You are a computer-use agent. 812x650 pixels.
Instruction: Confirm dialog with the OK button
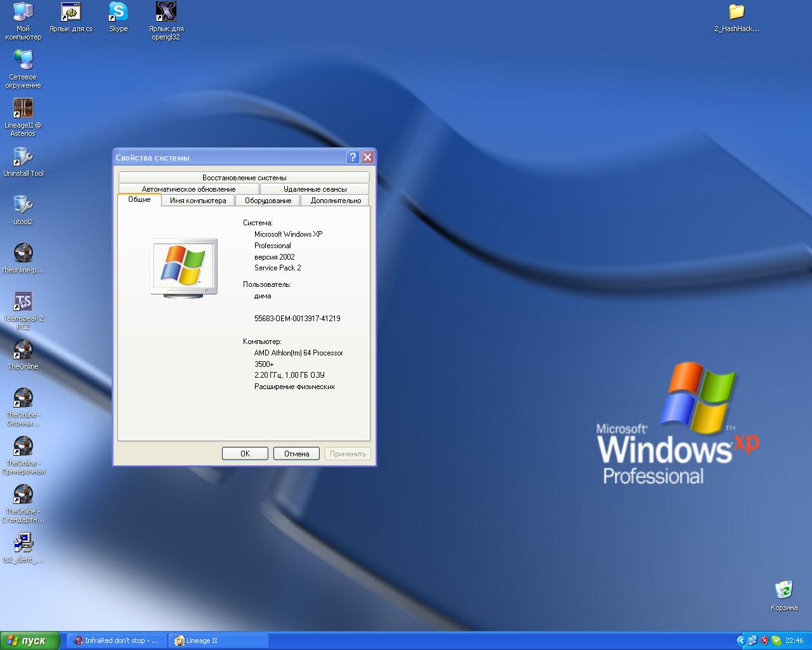(x=245, y=453)
